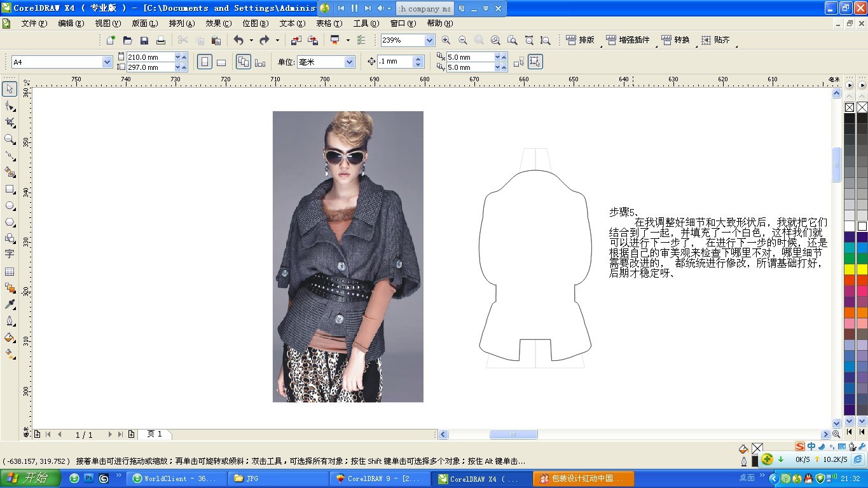Viewport: 868px width, 488px height.
Task: Expand the redo history arrow
Action: 277,40
